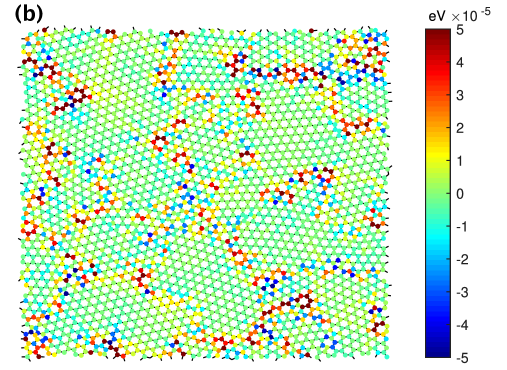Click the colorbar unit label "eV"
Viewport: 507px width, 370px height.
pos(437,16)
